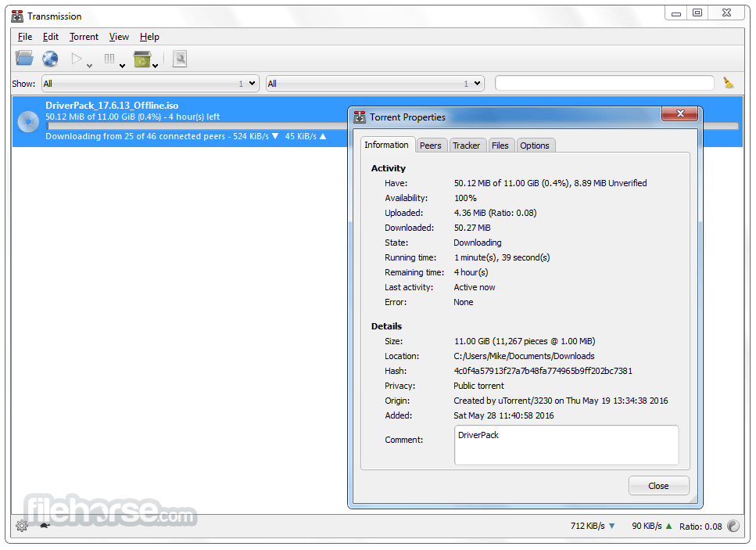Viewport: 756px width, 550px height.
Task: Maximize the Transmission main window
Action: 697,13
